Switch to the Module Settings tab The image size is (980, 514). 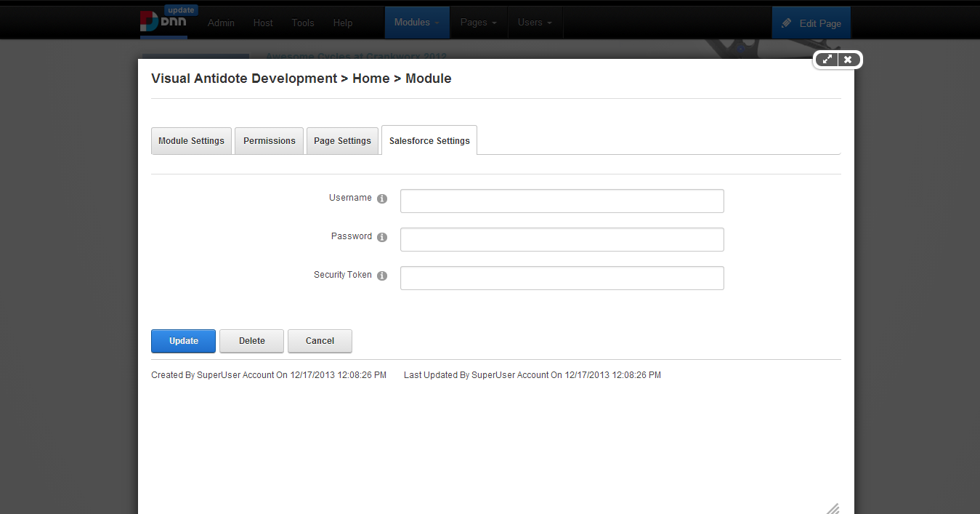[x=191, y=141]
